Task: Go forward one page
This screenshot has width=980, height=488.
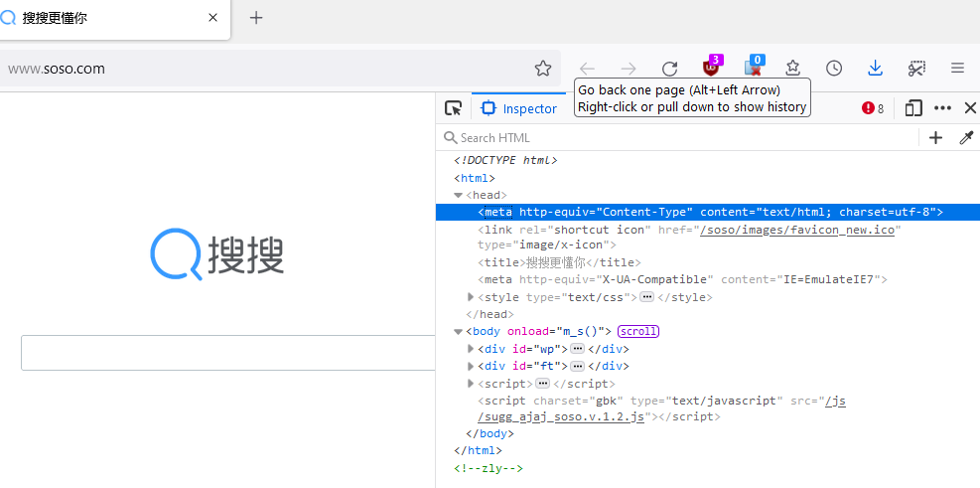Action: [629, 69]
